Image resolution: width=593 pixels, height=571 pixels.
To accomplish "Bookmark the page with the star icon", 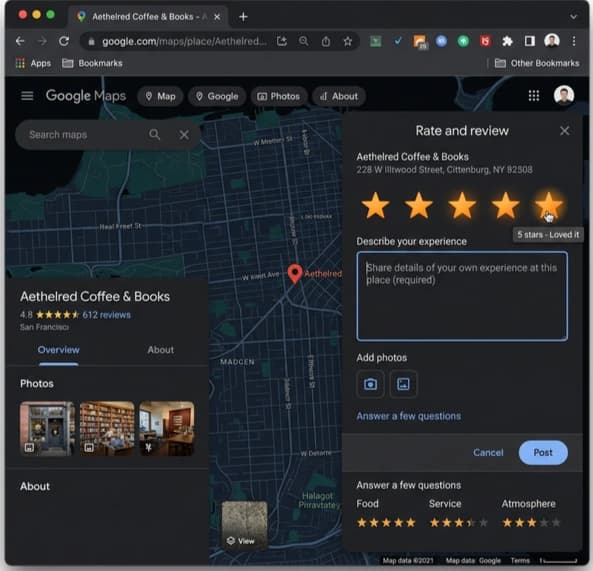I will [348, 41].
